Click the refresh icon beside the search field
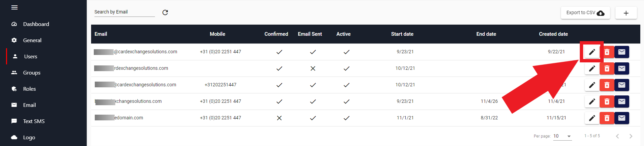The height and width of the screenshot is (146, 644). (x=165, y=12)
